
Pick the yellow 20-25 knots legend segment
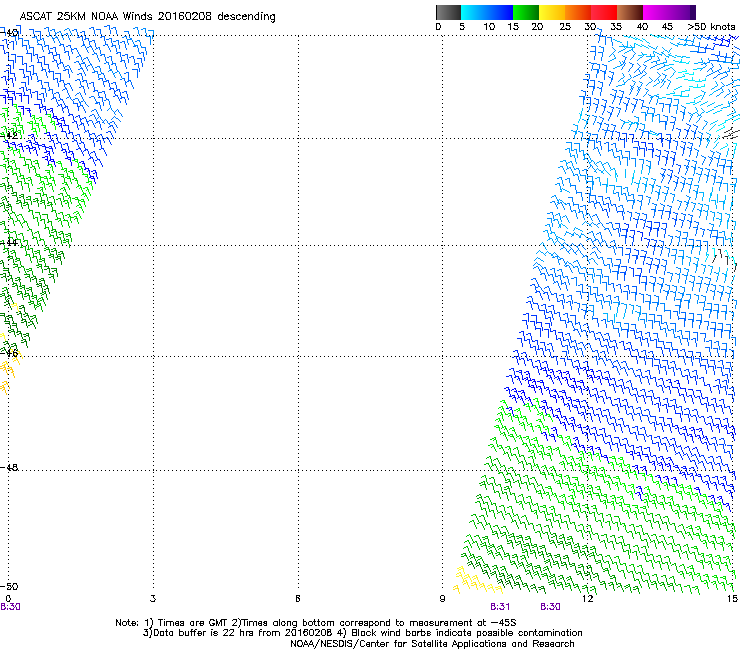click(552, 12)
